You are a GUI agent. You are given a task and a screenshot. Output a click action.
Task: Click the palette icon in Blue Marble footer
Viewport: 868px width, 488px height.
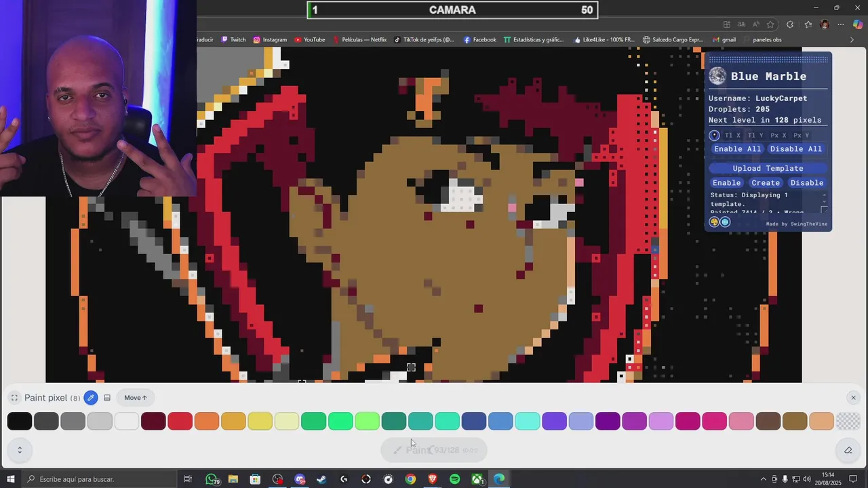714,222
